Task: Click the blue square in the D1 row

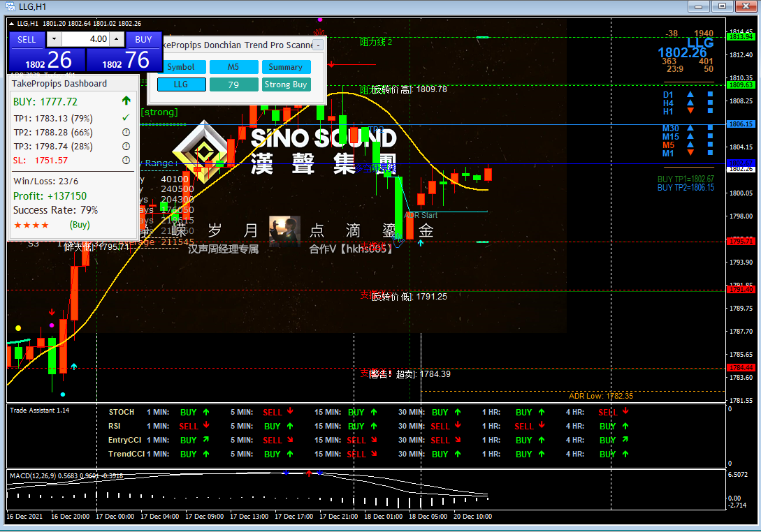Action: point(710,94)
